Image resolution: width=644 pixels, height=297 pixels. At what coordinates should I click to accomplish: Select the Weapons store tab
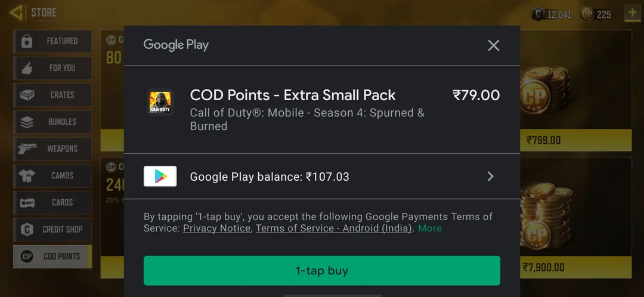(53, 148)
